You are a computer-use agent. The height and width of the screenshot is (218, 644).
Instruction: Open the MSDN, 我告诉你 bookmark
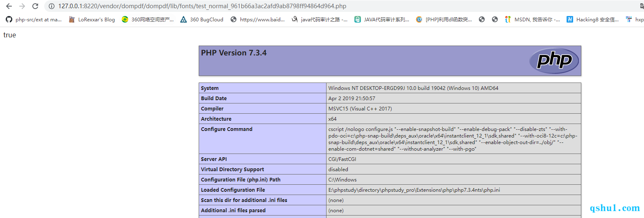(532, 19)
